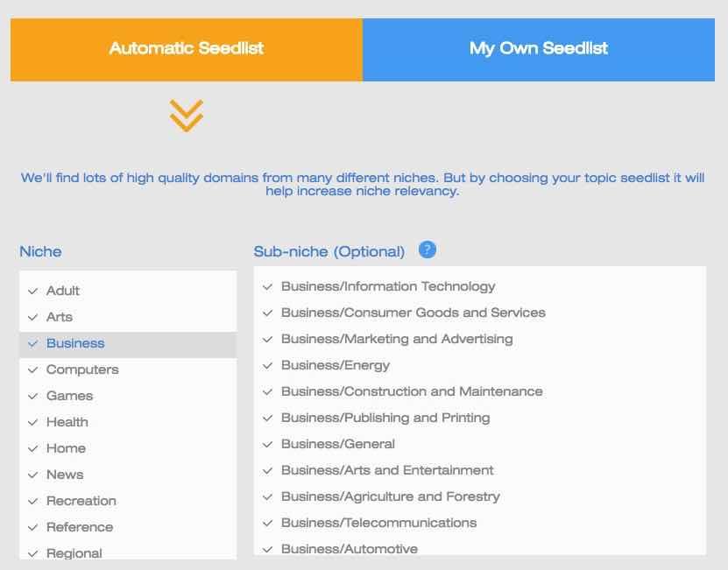Viewport: 728px width, 570px height.
Task: Select the Home niche
Action: click(x=66, y=448)
